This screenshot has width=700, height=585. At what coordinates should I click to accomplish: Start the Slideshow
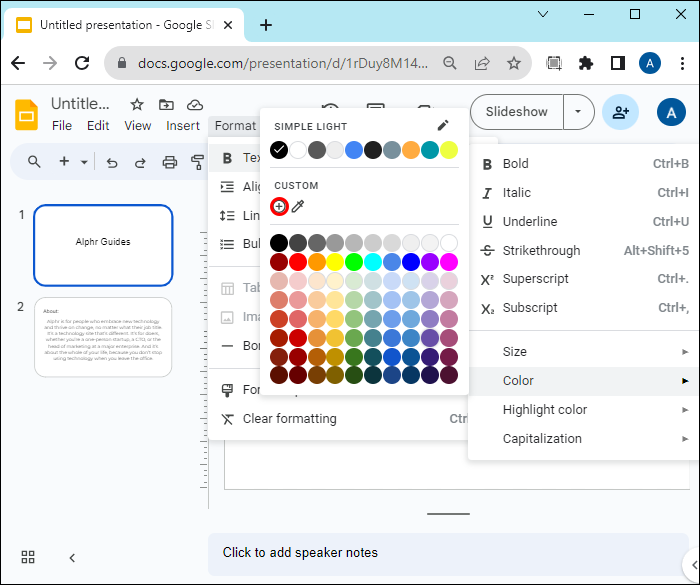[x=517, y=112]
